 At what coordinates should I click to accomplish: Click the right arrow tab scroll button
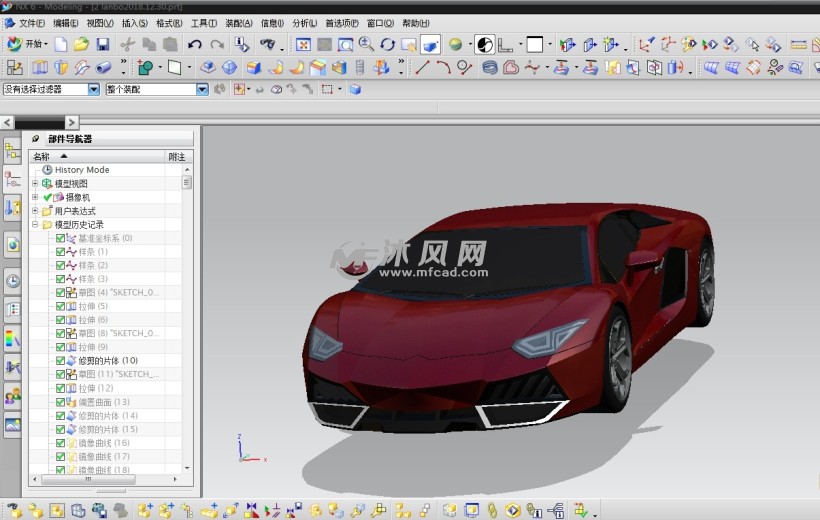pyautogui.click(x=72, y=122)
